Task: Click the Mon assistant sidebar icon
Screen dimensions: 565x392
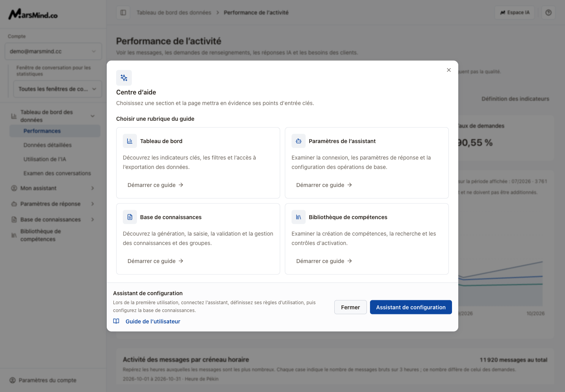Action: click(14, 188)
